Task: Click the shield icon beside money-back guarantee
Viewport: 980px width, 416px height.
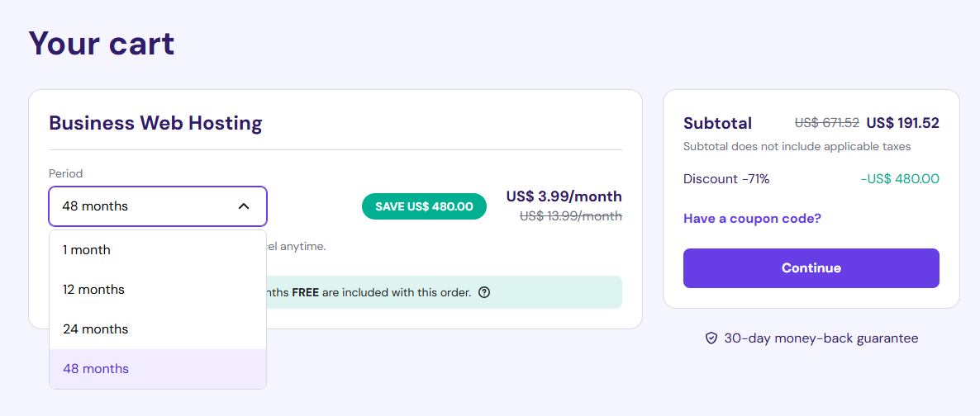Action: pos(711,338)
